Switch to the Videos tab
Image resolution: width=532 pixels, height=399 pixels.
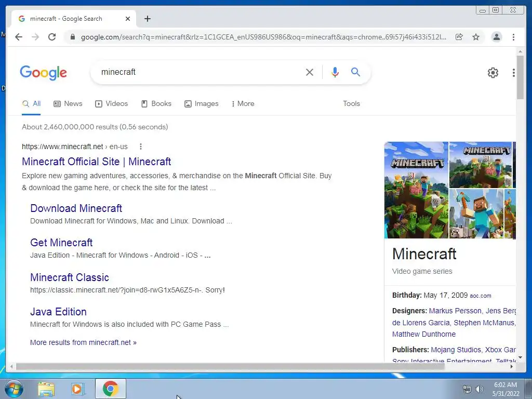(112, 104)
